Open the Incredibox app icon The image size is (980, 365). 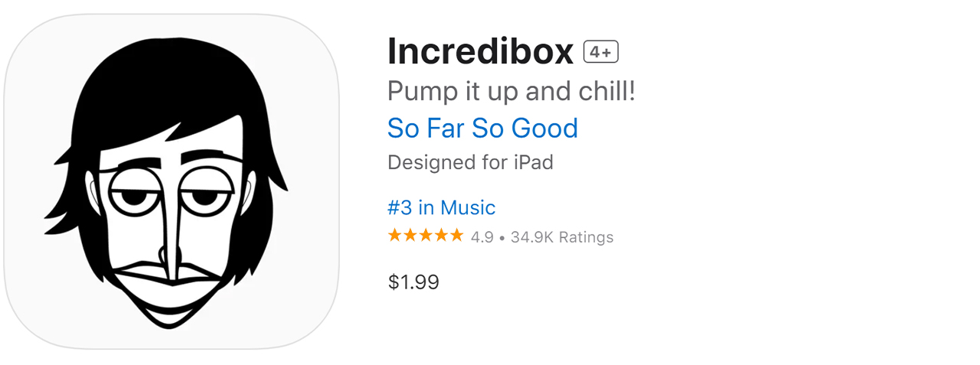[171, 182]
